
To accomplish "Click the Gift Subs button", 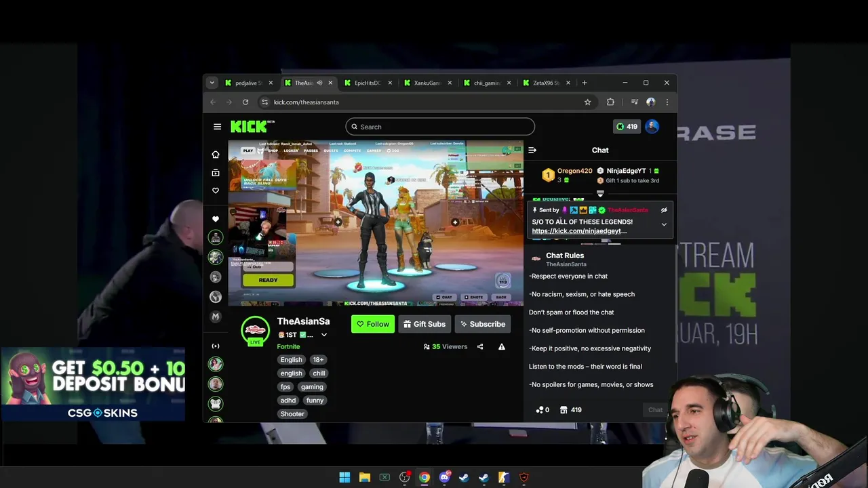I will [425, 324].
